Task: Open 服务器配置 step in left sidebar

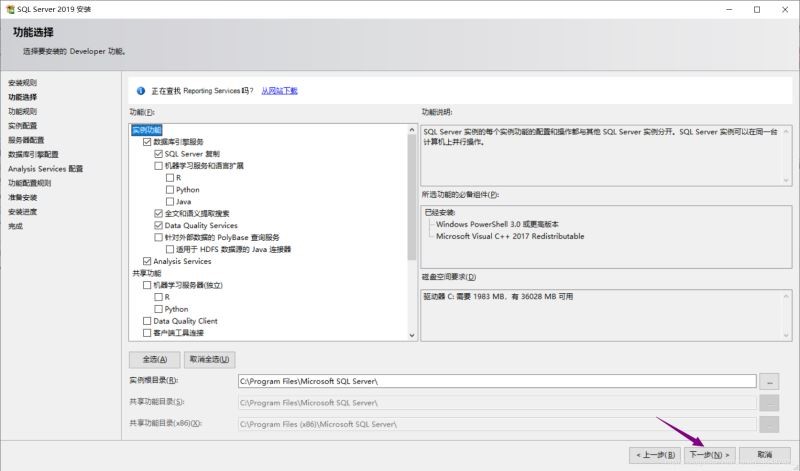Action: (26, 140)
